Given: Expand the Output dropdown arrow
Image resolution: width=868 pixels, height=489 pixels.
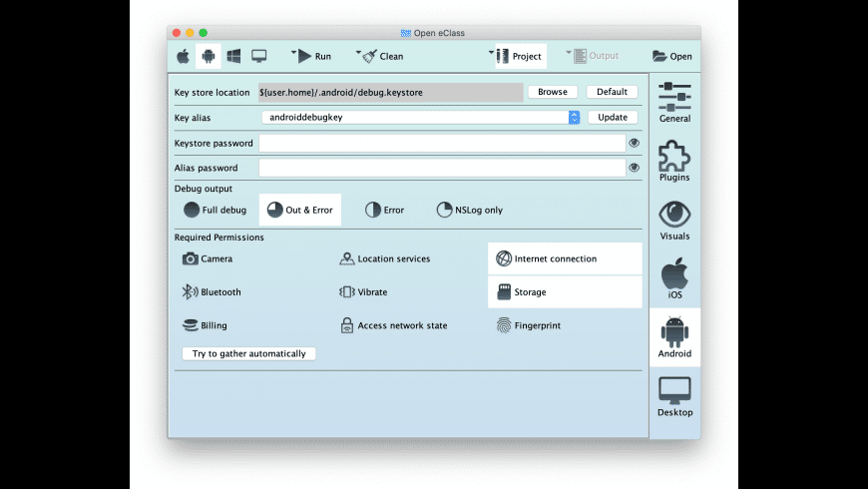Looking at the screenshot, I should coord(569,52).
